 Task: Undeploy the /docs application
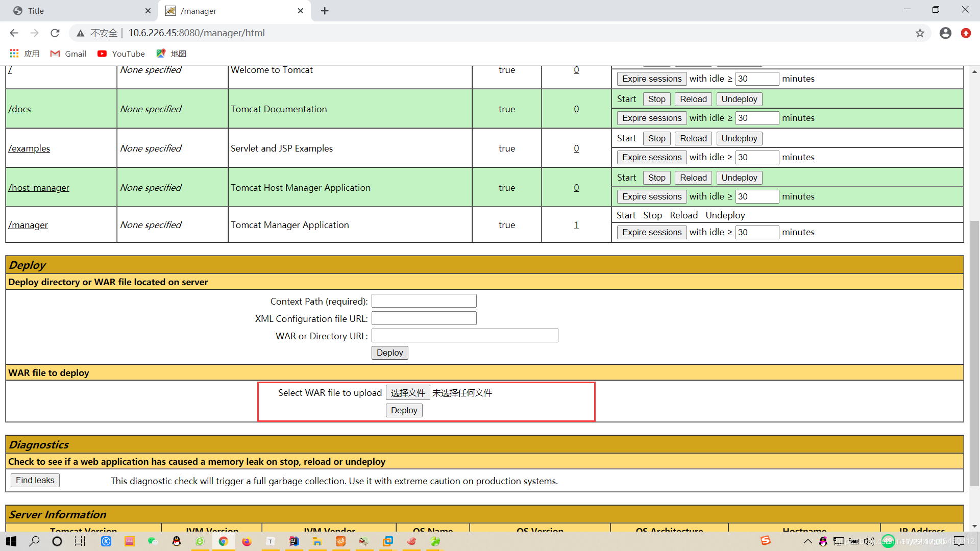click(x=739, y=99)
